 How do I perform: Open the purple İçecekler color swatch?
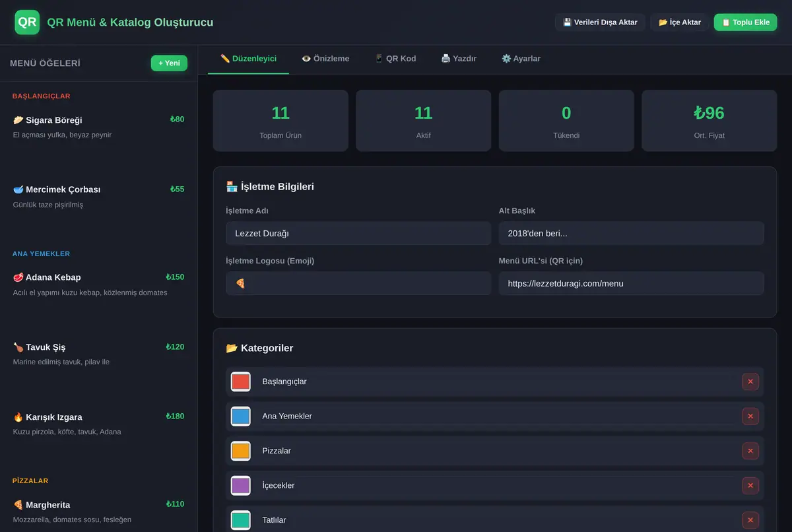241,486
